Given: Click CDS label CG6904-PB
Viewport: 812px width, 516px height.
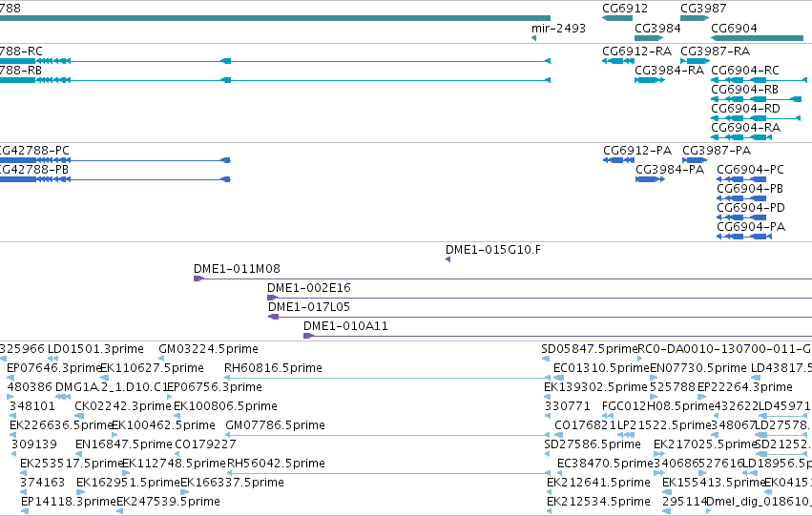Looking at the screenshot, I should click(749, 189).
